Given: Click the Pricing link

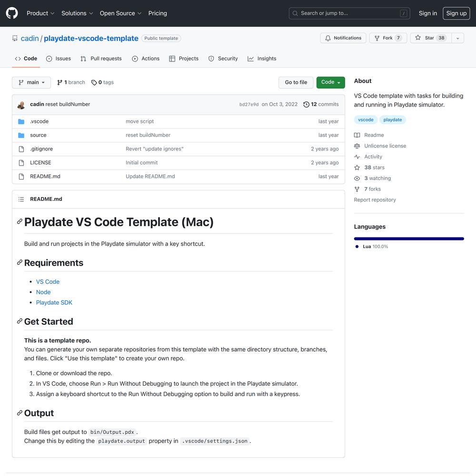Looking at the screenshot, I should point(158,13).
